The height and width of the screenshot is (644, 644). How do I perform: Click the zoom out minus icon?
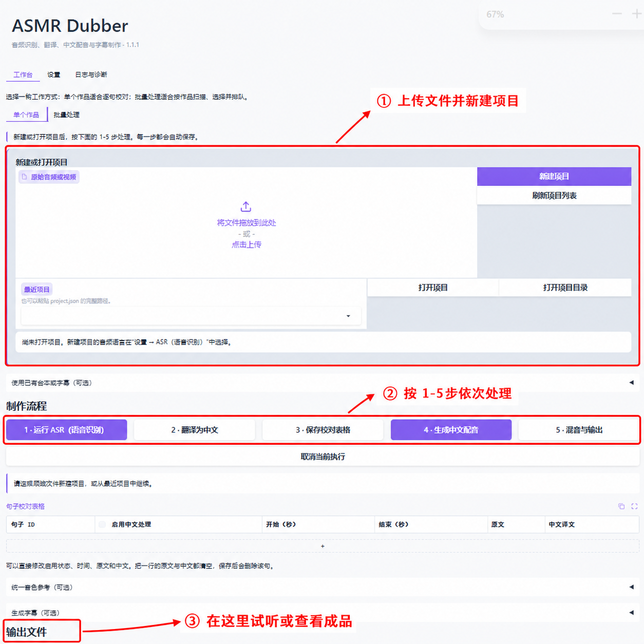(x=617, y=14)
